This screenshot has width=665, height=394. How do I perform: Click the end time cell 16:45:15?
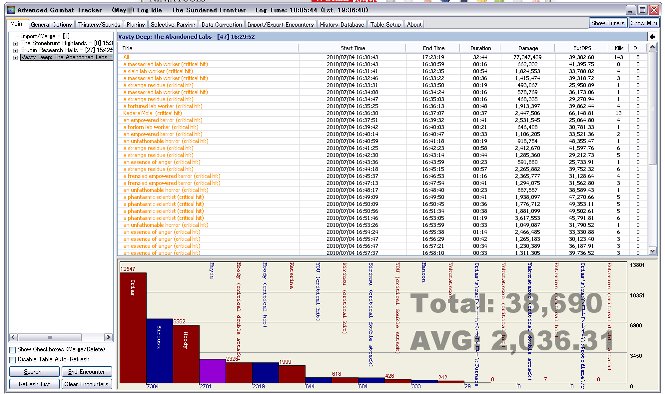coord(433,169)
